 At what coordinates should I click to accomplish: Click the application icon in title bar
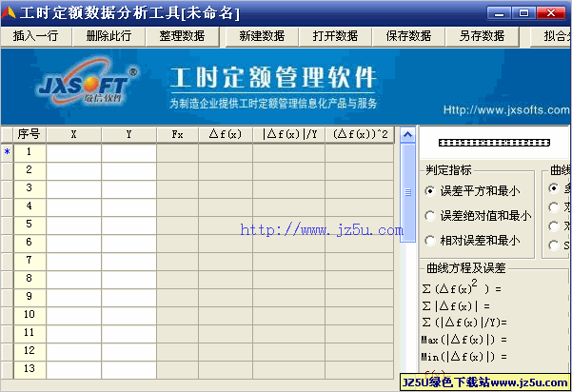tap(9, 12)
